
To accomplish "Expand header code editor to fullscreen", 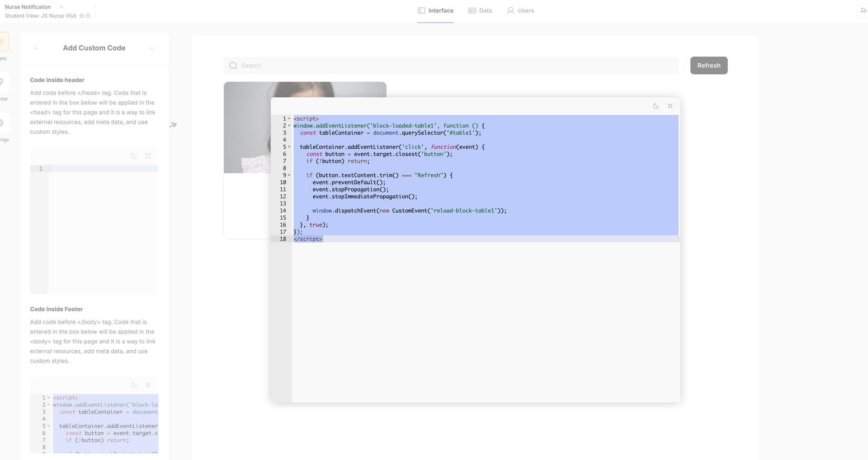I will (148, 156).
